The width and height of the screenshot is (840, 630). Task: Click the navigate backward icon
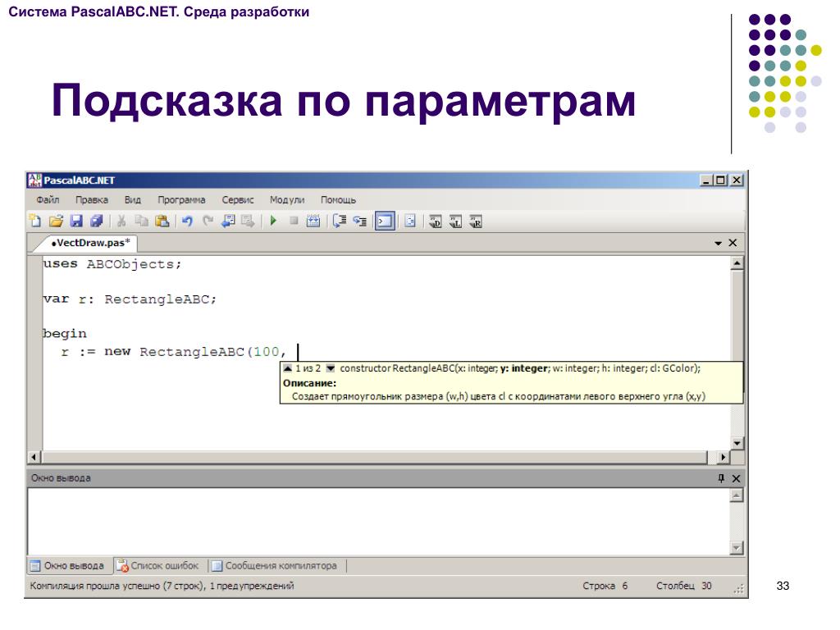228,221
